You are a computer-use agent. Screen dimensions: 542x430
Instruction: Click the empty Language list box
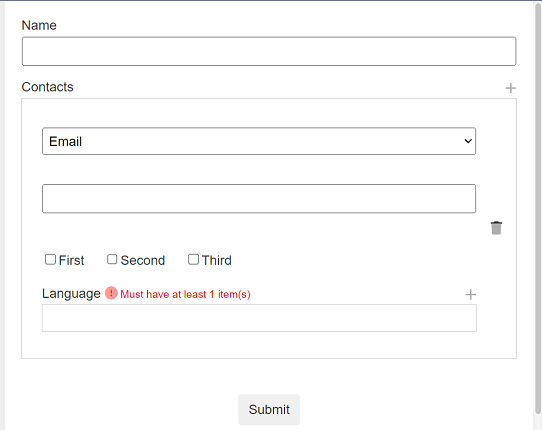(x=259, y=318)
